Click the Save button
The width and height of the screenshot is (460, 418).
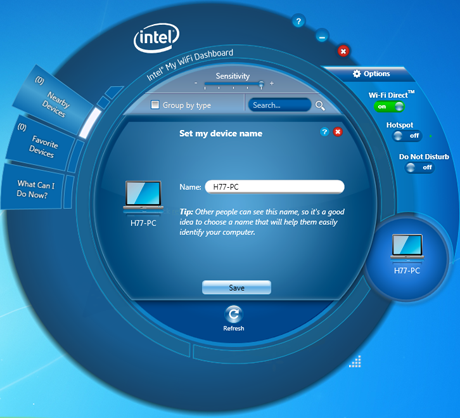[x=236, y=287]
